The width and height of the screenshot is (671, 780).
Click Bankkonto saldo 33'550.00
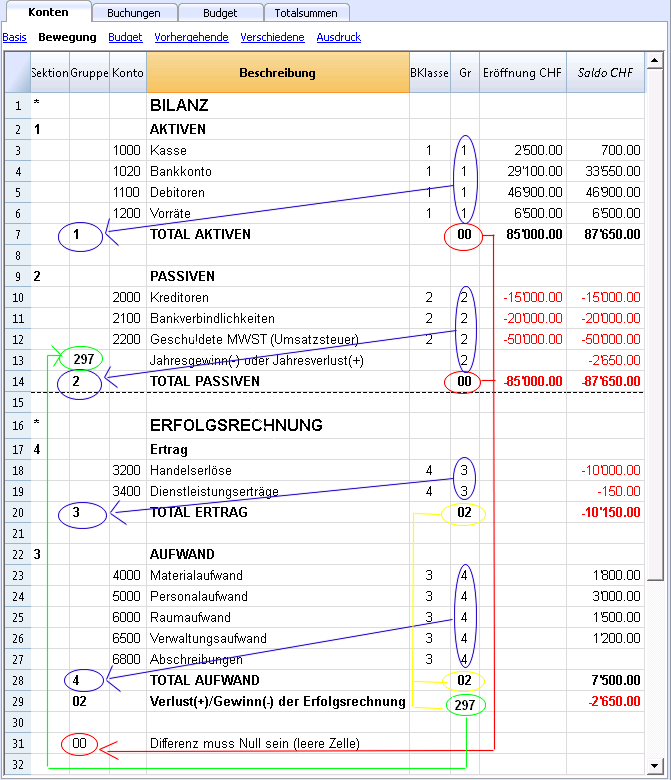coord(605,171)
